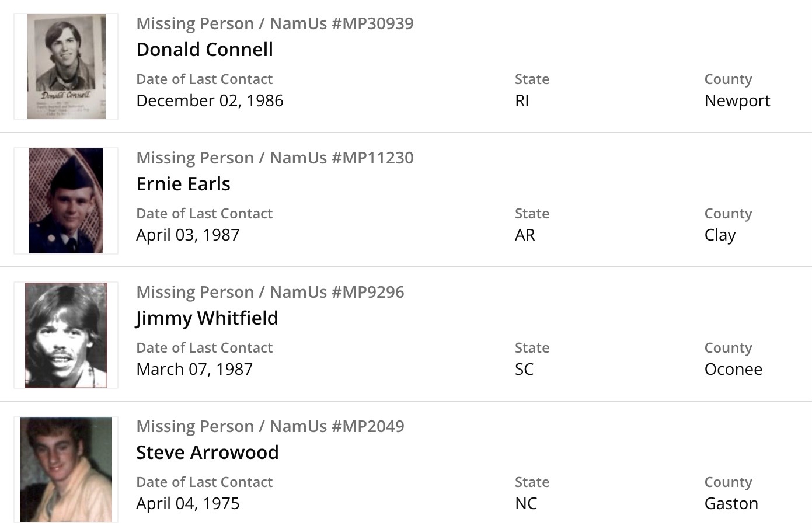Click the NamUs #MP11230 case label
The height and width of the screenshot is (529, 812).
click(x=274, y=158)
